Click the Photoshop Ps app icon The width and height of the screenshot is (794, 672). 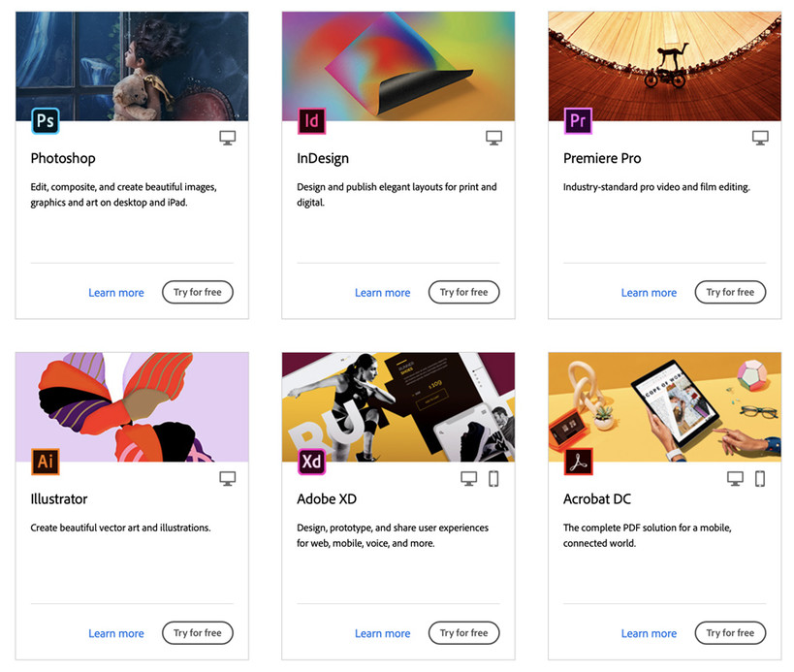45,121
